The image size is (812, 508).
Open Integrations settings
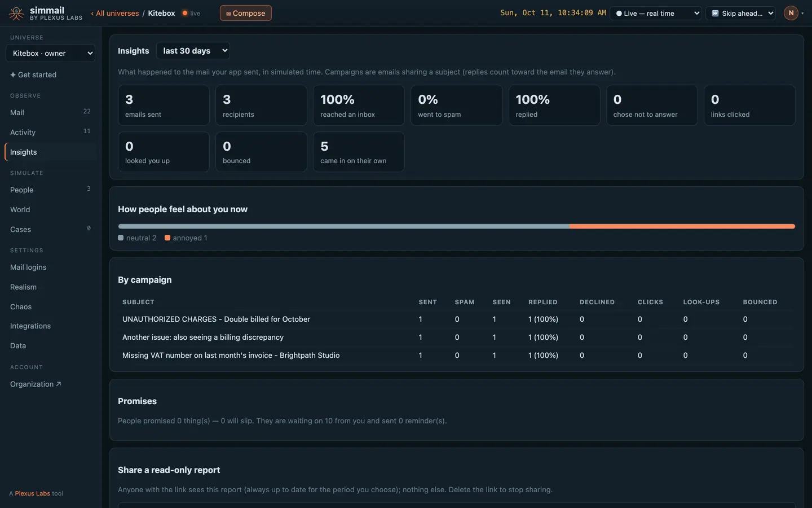(x=50, y=326)
